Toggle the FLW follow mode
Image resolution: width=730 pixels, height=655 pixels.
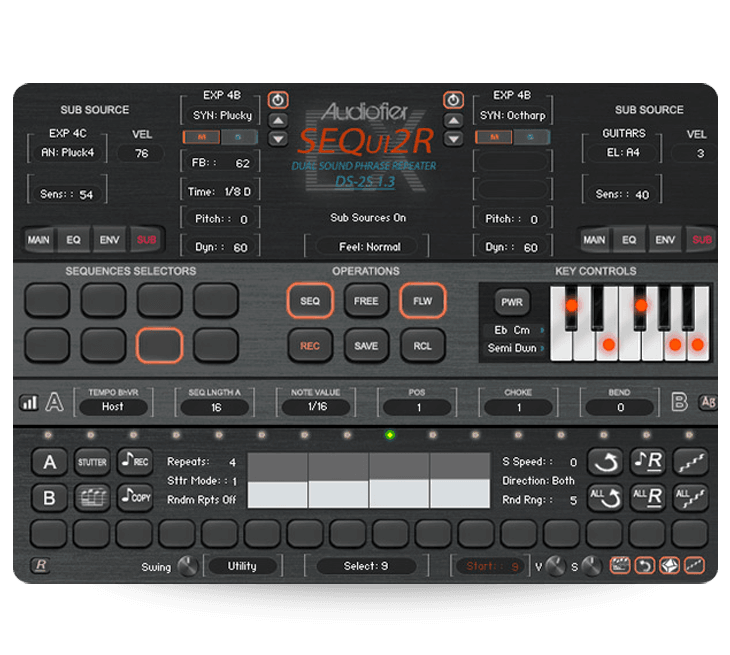click(x=423, y=301)
